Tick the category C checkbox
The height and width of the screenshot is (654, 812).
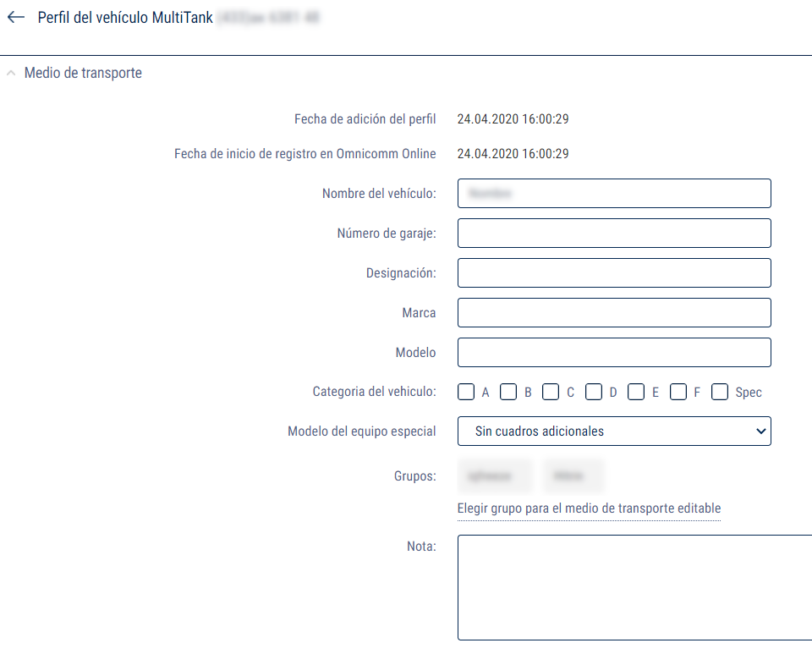(x=551, y=392)
